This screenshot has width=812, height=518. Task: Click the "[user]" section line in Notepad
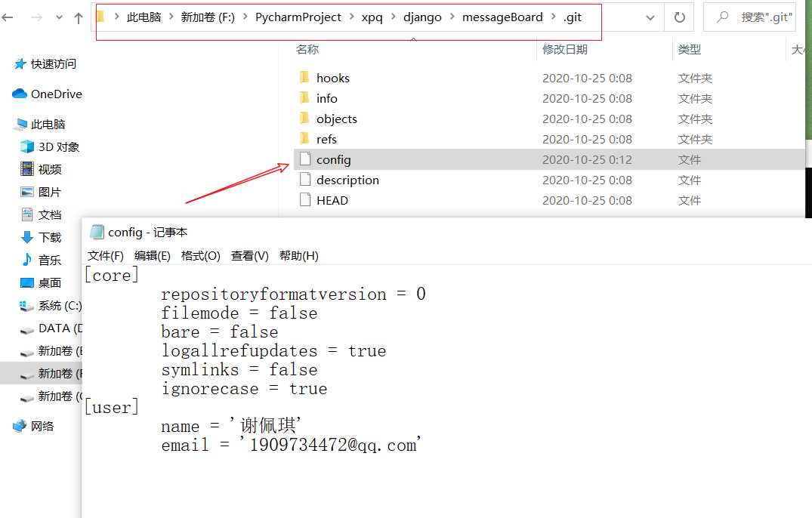click(112, 407)
